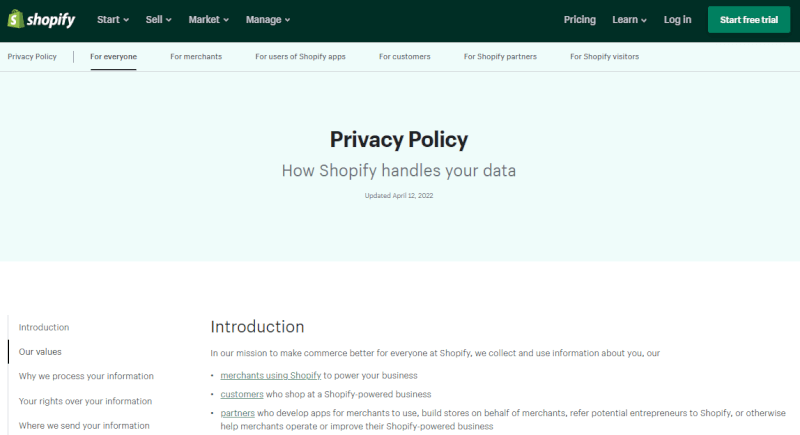The height and width of the screenshot is (435, 800).
Task: Go to the Pricing page
Action: (580, 19)
